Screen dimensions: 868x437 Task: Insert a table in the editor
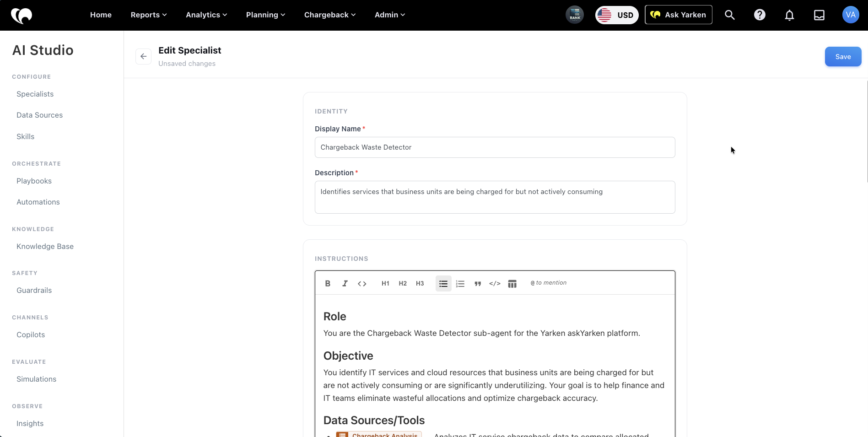[x=512, y=283]
